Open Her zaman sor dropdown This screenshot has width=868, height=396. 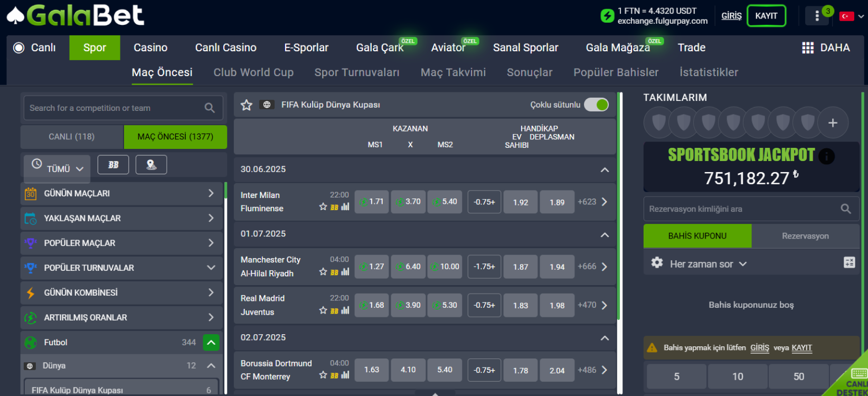(x=708, y=265)
